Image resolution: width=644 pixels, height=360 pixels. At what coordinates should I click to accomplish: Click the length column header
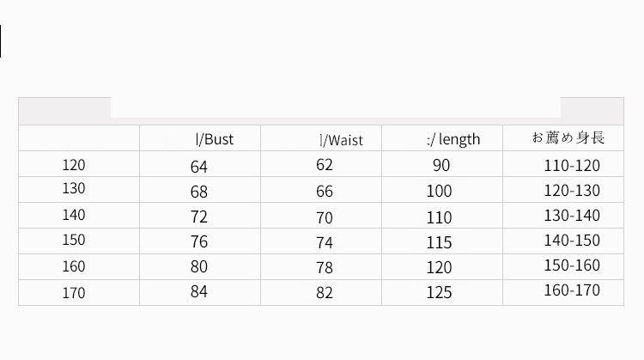coord(453,139)
